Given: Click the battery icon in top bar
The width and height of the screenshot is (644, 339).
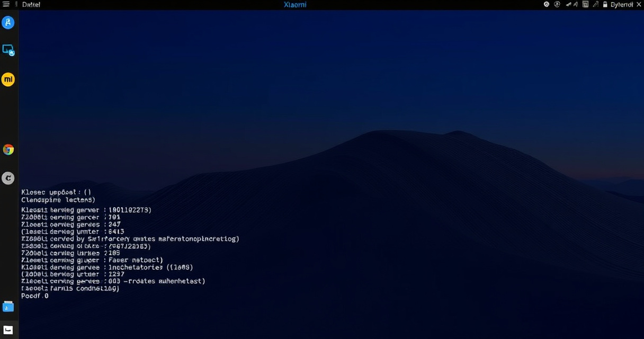Looking at the screenshot, I should pos(605,4).
